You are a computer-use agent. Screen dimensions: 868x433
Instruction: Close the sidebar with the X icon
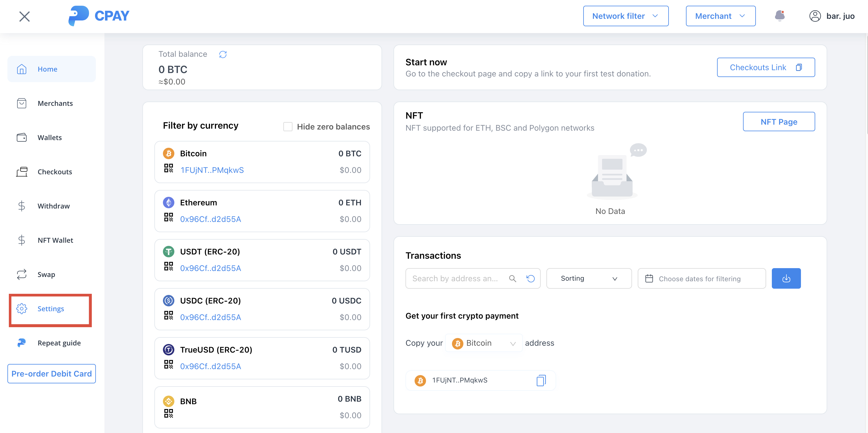(x=24, y=16)
